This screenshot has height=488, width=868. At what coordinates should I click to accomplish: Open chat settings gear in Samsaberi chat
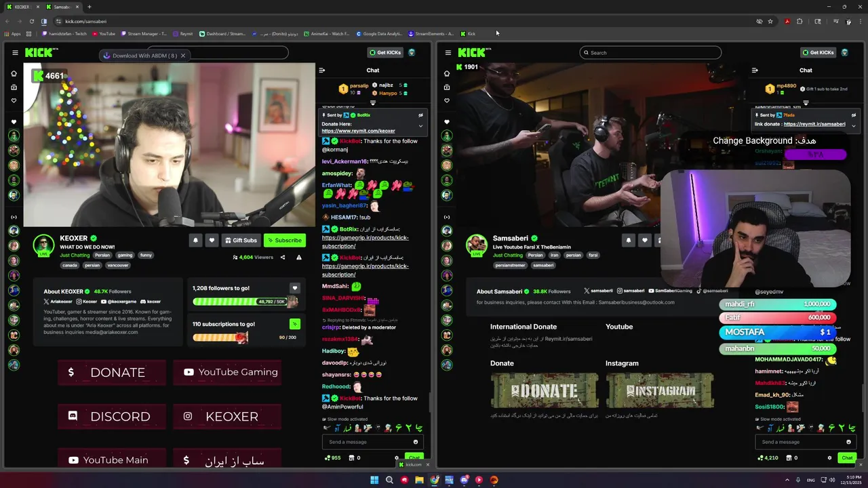[x=829, y=457]
